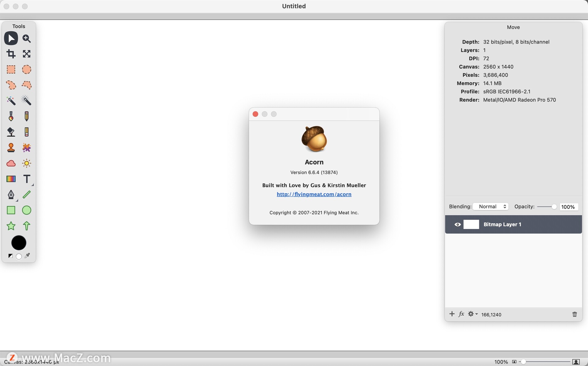Open the flyingmeat.com/acorn link
Screen dimensions: 588x366
(x=314, y=194)
